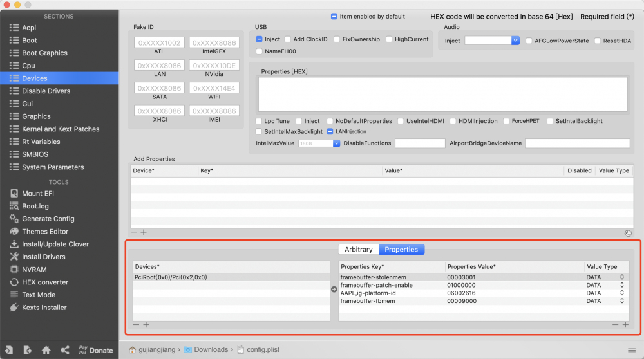Open HEX converter refresh icon
The width and height of the screenshot is (644, 359).
pyautogui.click(x=14, y=282)
